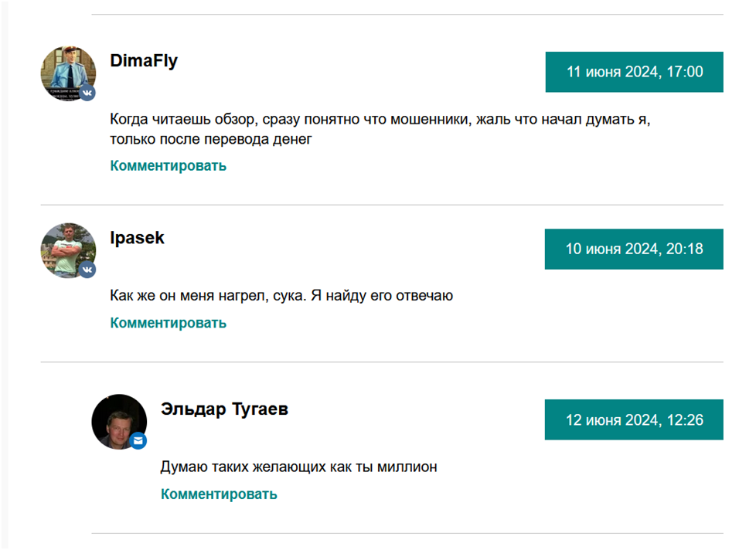Screen dimensions: 756x550
Task: Select Ipasek's comment text about нагрел
Action: (283, 295)
